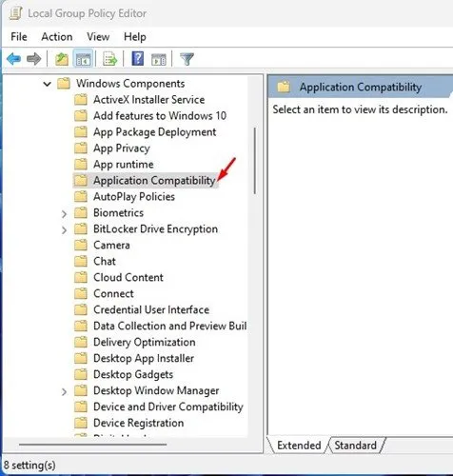Viewport: 453px width, 476px height.
Task: Open the Action menu
Action: point(57,37)
